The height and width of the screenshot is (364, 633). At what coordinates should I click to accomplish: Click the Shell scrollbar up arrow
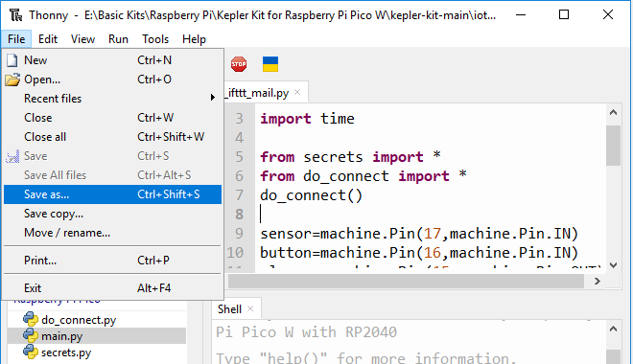(613, 330)
